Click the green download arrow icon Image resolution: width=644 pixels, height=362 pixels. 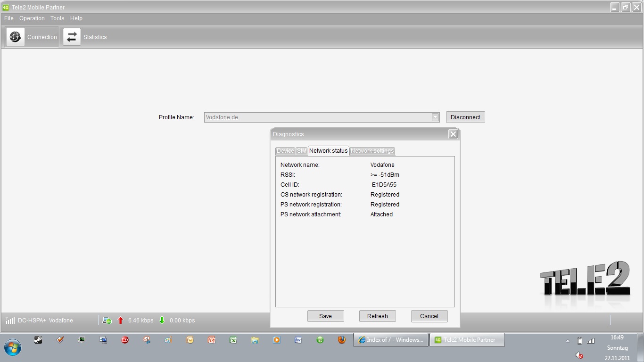162,321
